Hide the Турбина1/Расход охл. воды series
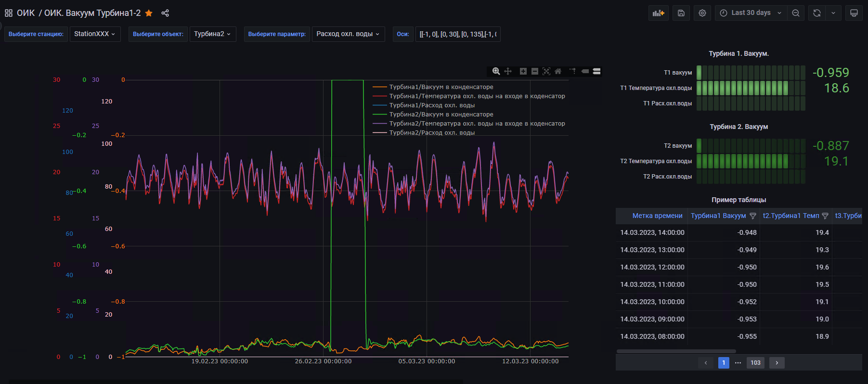The height and width of the screenshot is (384, 868). point(432,105)
